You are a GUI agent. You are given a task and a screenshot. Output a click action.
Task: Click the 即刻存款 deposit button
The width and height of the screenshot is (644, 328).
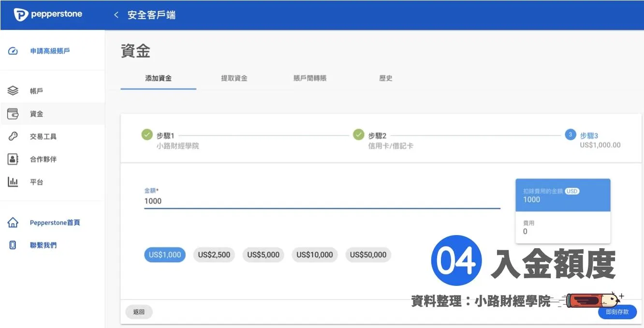617,312
